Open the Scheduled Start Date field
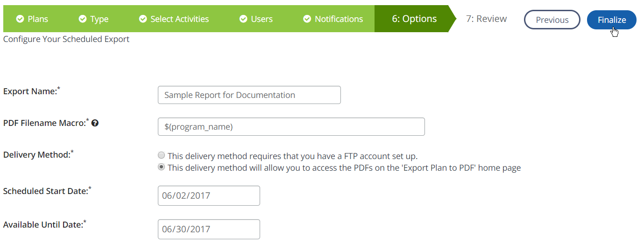This screenshot has width=644, height=243. coord(209,196)
